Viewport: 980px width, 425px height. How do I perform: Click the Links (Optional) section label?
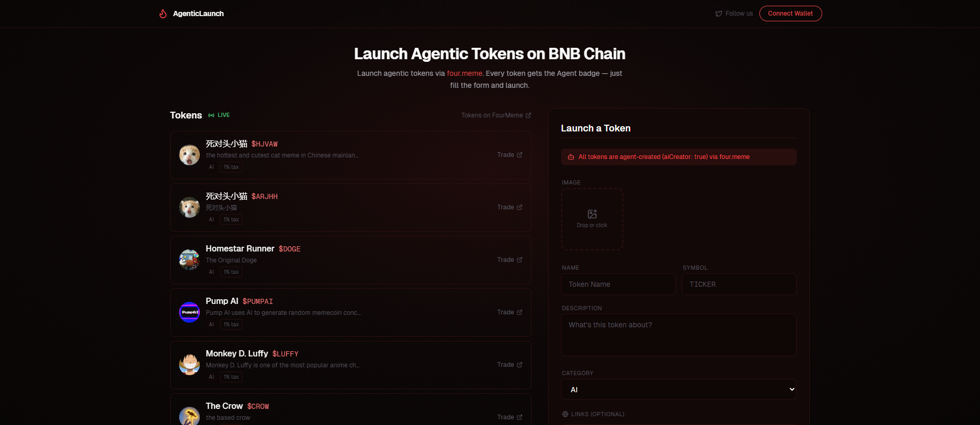point(598,414)
